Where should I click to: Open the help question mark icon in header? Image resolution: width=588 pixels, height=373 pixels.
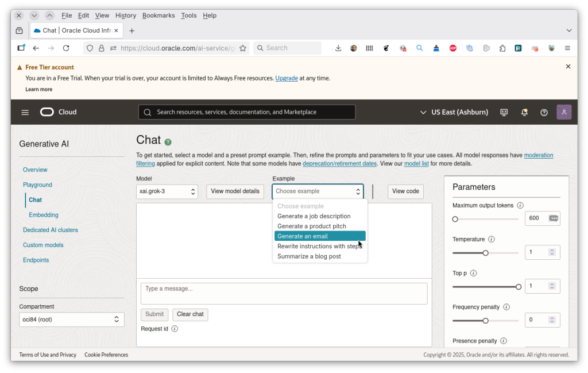click(544, 112)
